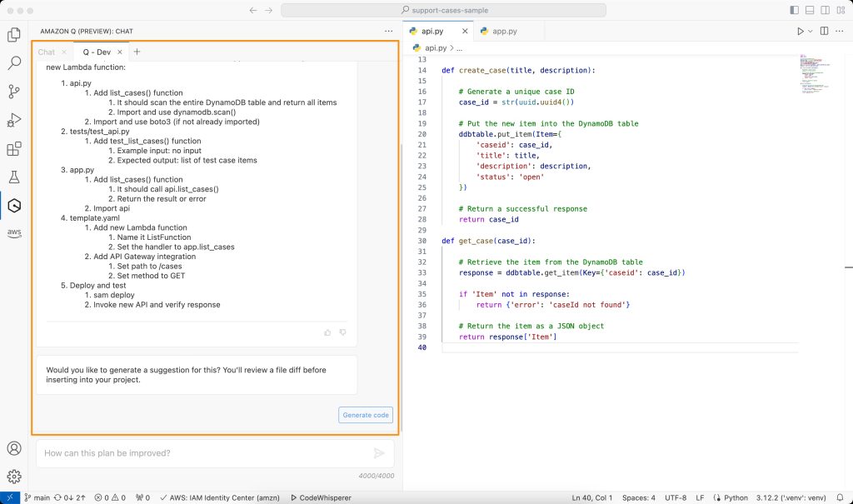Image resolution: width=853 pixels, height=504 pixels.
Task: Open Run and Debug view
Action: pyautogui.click(x=14, y=121)
